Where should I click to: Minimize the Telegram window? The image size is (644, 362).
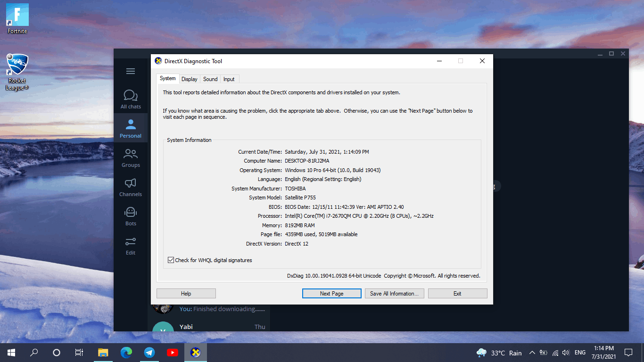pyautogui.click(x=600, y=54)
